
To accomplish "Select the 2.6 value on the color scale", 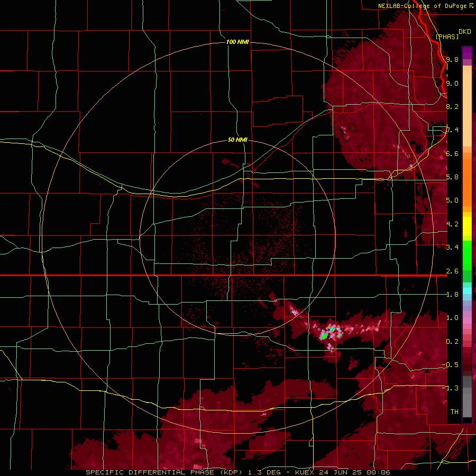I will pos(452,271).
